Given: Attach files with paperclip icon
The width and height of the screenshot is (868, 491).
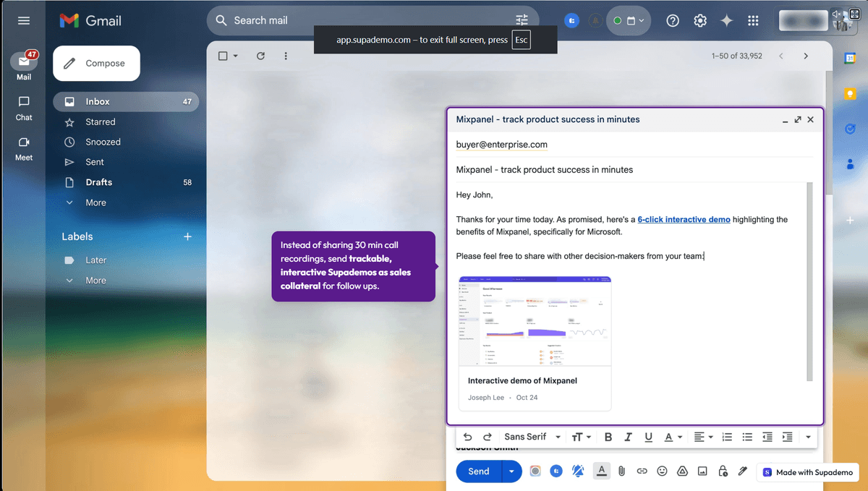Looking at the screenshot, I should click(621, 471).
